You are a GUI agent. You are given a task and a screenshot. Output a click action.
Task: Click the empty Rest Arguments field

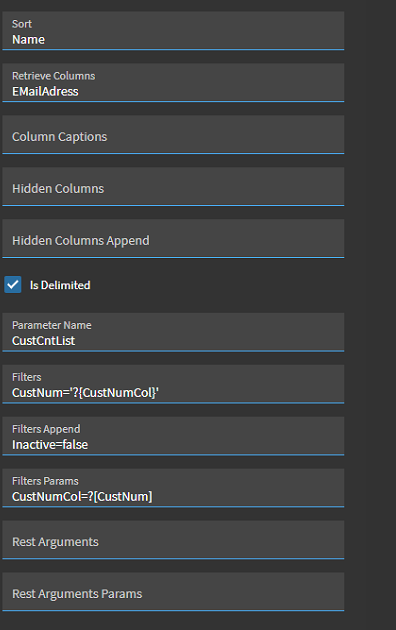coord(173,540)
